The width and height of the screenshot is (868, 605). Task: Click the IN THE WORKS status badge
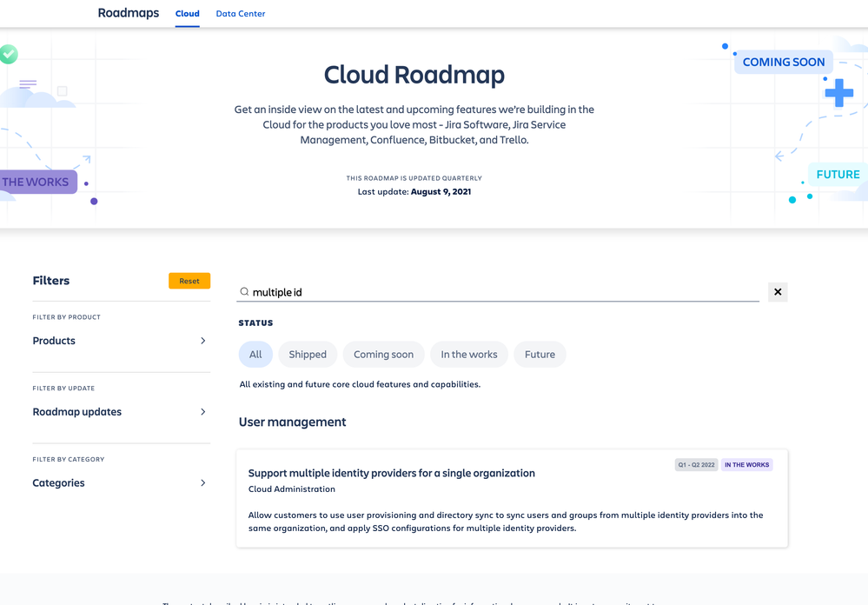(x=746, y=465)
